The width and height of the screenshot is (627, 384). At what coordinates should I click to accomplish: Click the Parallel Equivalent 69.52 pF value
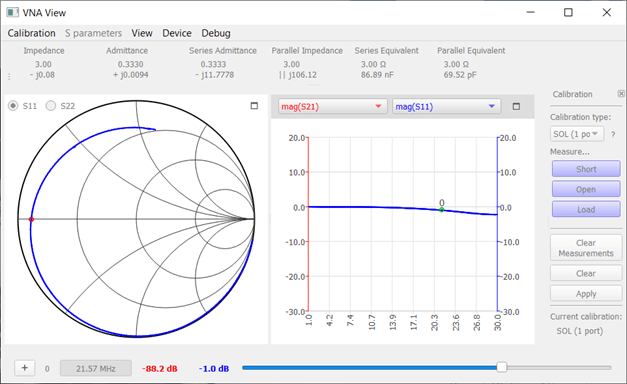pos(460,75)
